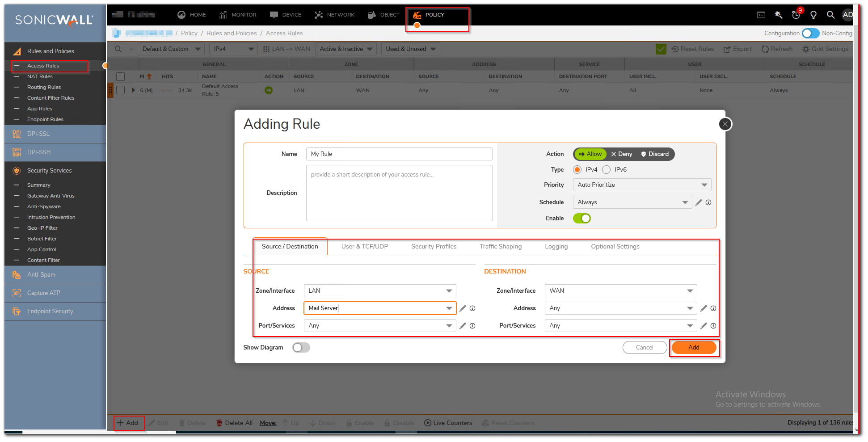Click the table search magnifier icon
The height and width of the screenshot is (442, 868).
pyautogui.click(x=118, y=49)
